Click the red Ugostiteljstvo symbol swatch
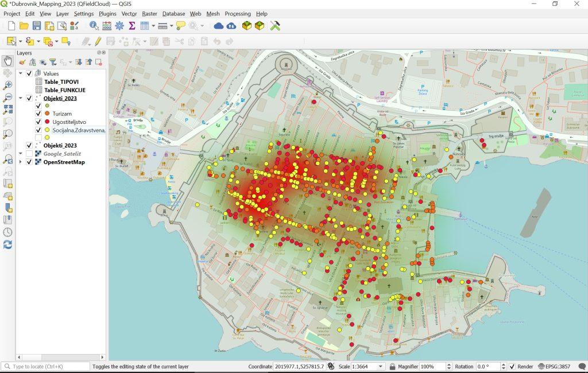 click(x=47, y=122)
